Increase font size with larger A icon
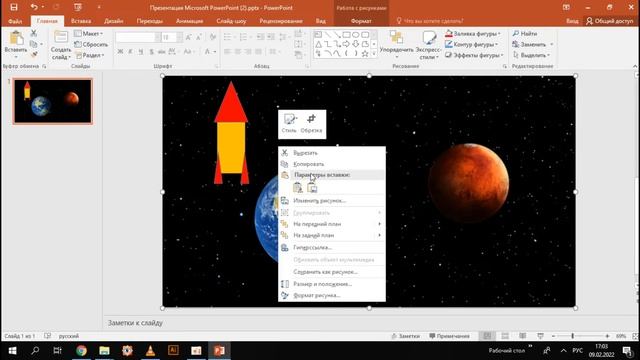 (189, 38)
